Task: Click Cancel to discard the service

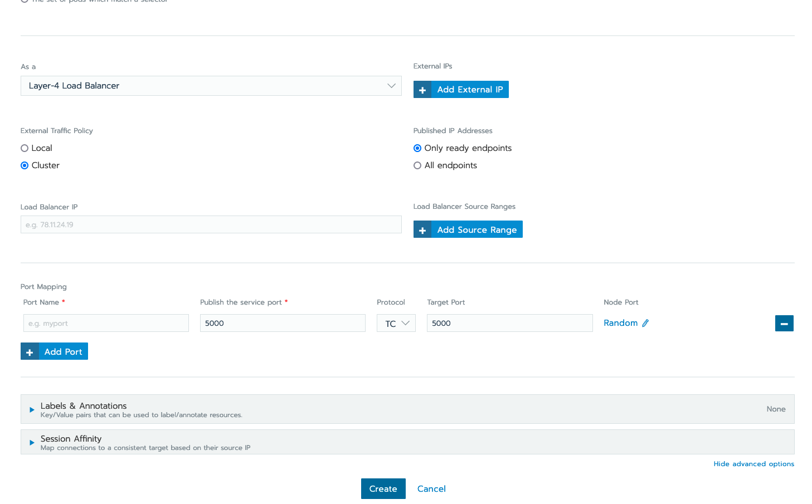Action: point(431,488)
